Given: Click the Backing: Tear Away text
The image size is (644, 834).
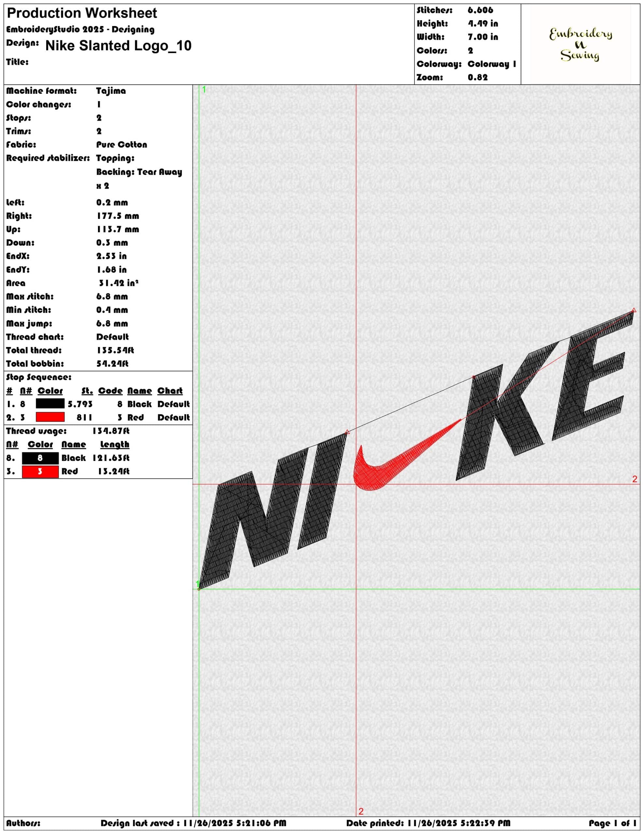Looking at the screenshot, I should tap(139, 172).
